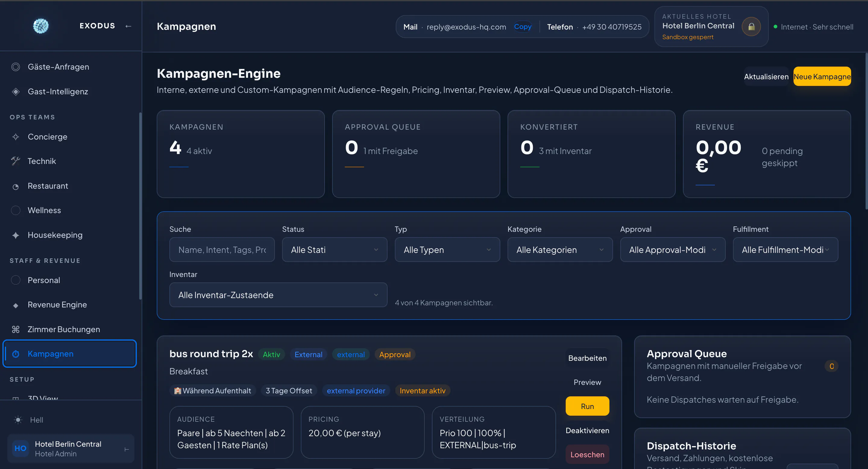868x469 pixels.
Task: Collapse the sidebar with the back arrow
Action: point(128,26)
